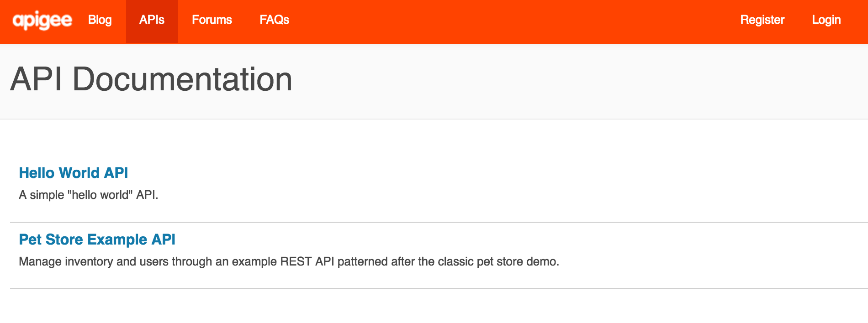This screenshot has width=868, height=323.
Task: Sign in via the Login option
Action: 826,21
